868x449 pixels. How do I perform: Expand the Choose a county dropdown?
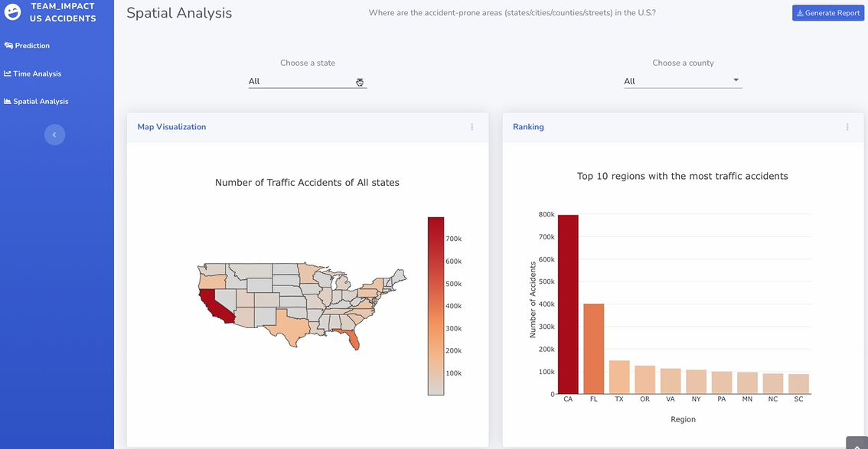point(682,81)
